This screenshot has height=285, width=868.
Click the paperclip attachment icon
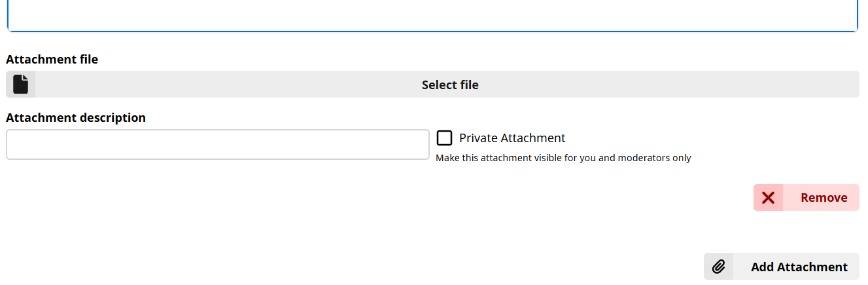pyautogui.click(x=719, y=267)
